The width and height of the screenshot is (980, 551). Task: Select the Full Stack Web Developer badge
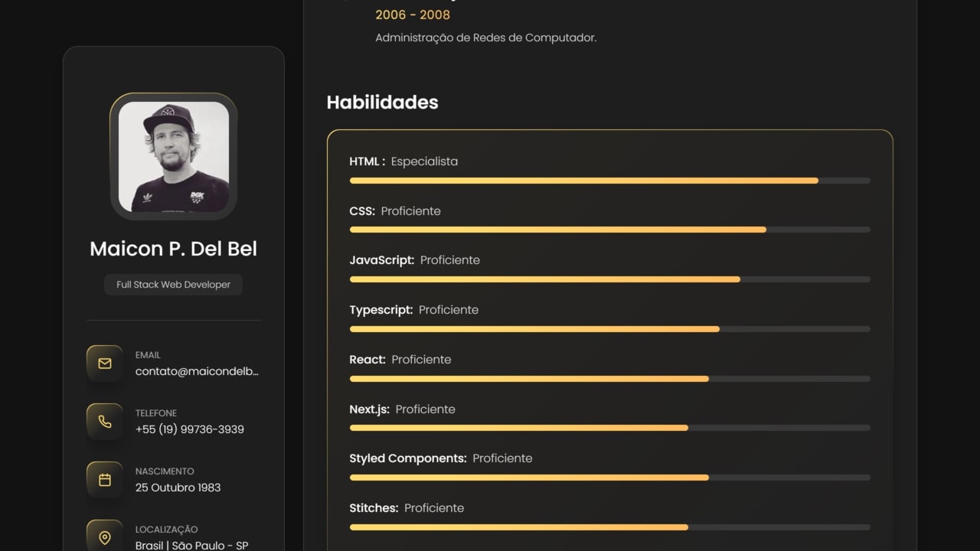174,285
